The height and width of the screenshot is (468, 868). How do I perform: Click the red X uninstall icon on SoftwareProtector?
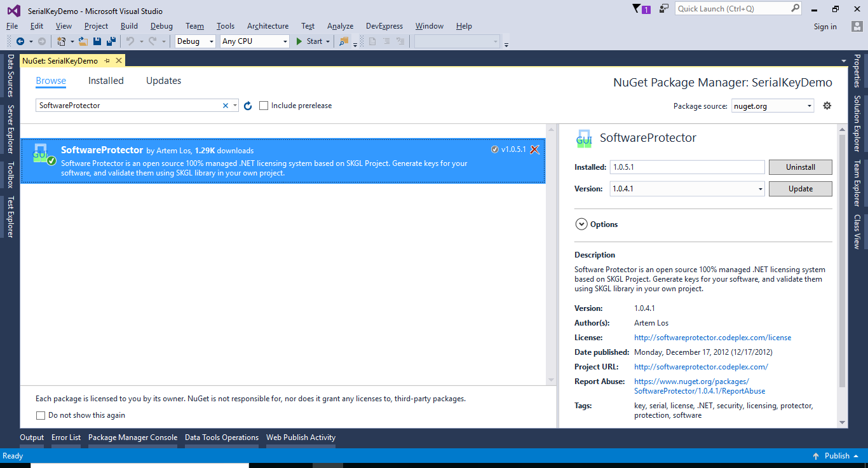click(x=534, y=149)
